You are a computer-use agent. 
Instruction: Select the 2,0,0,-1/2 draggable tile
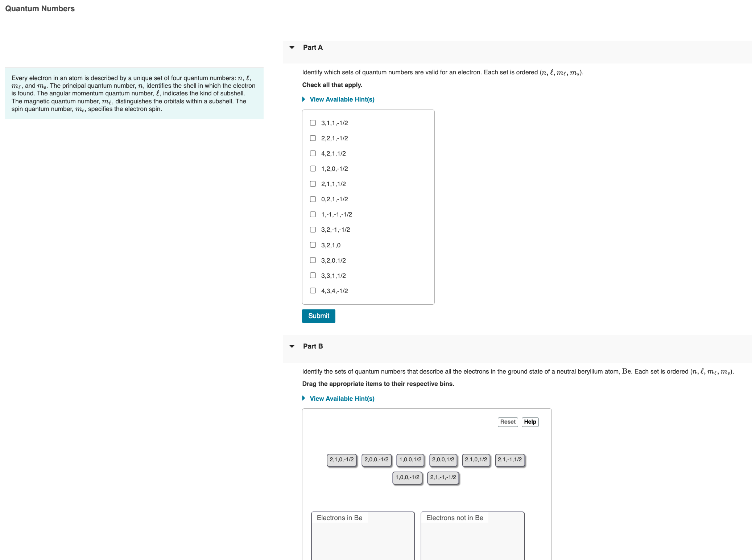376,460
